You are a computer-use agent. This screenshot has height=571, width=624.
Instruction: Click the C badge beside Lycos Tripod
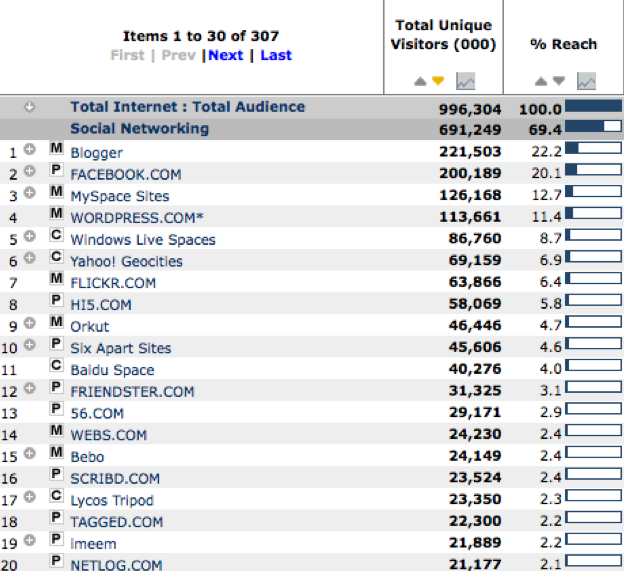[57, 496]
